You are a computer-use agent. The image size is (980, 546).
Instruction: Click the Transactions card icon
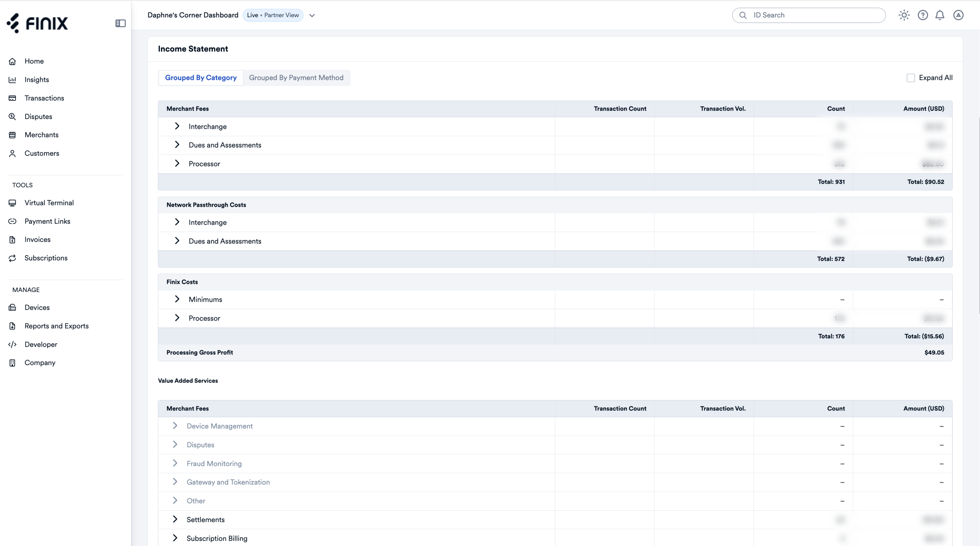click(x=12, y=98)
